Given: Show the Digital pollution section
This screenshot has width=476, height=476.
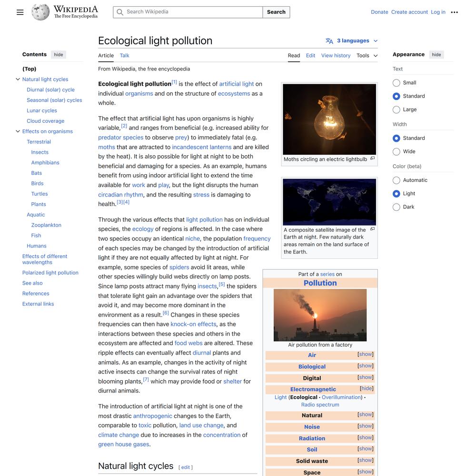Looking at the screenshot, I should click(x=366, y=377).
